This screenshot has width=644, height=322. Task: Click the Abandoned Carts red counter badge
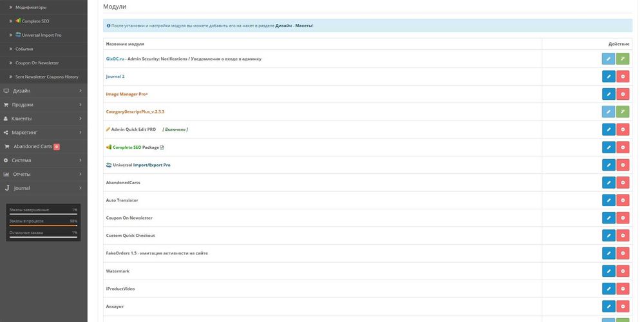click(x=56, y=147)
